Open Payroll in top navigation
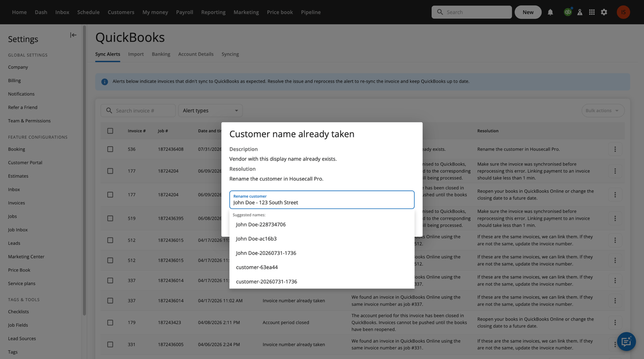The height and width of the screenshot is (359, 644). tap(184, 12)
